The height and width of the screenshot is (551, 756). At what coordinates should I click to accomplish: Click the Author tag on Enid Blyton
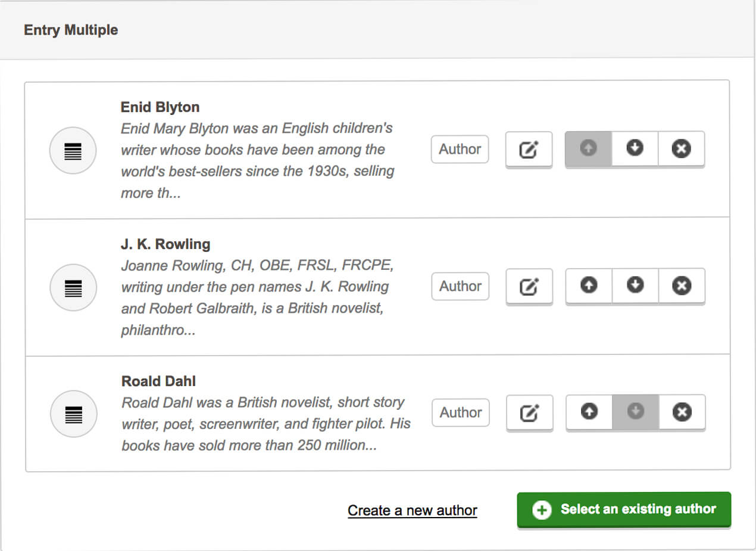460,149
